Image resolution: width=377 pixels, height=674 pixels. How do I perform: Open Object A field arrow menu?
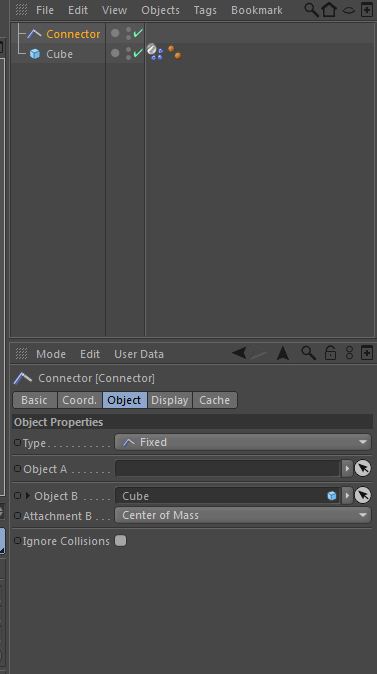pos(347,469)
